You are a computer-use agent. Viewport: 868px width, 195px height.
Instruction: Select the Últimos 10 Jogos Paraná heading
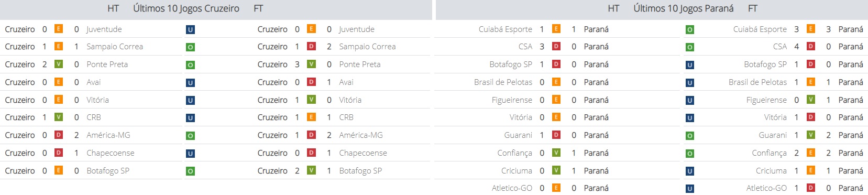pyautogui.click(x=684, y=8)
